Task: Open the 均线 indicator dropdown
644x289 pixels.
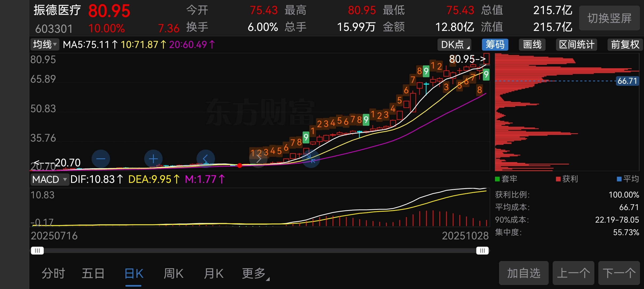Action: click(x=45, y=44)
